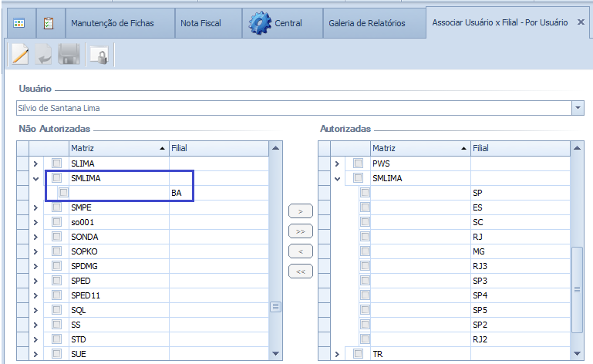Click the Autorizadas list vertical scrollbar thumb
Image resolution: width=593 pixels, height=364 pixels.
point(577,288)
